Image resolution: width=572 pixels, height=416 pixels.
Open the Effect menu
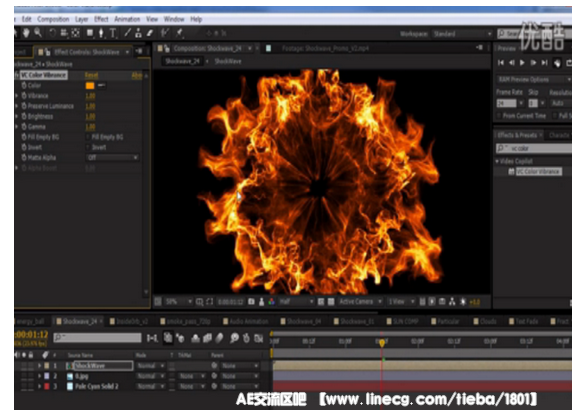click(x=101, y=19)
